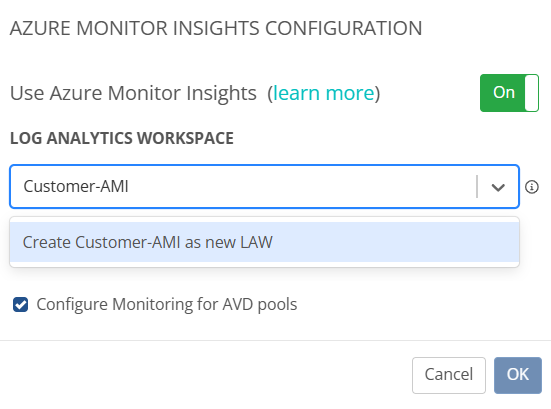Click the green On text of the switch

(x=504, y=92)
